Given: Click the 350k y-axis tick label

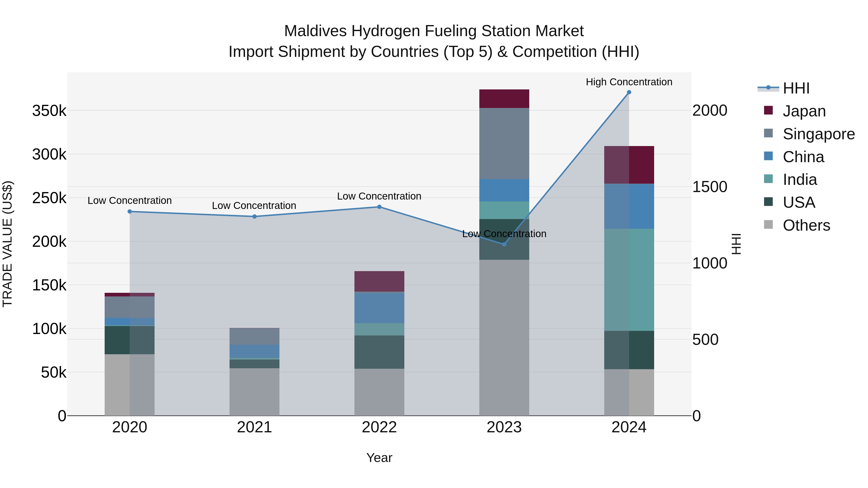Looking at the screenshot, I should pos(49,111).
